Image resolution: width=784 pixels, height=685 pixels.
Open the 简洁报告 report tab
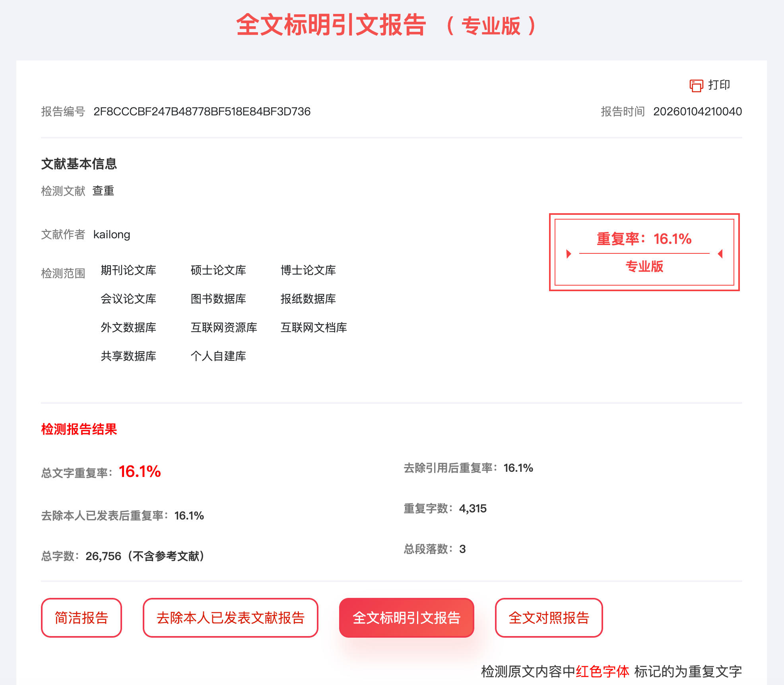point(81,618)
